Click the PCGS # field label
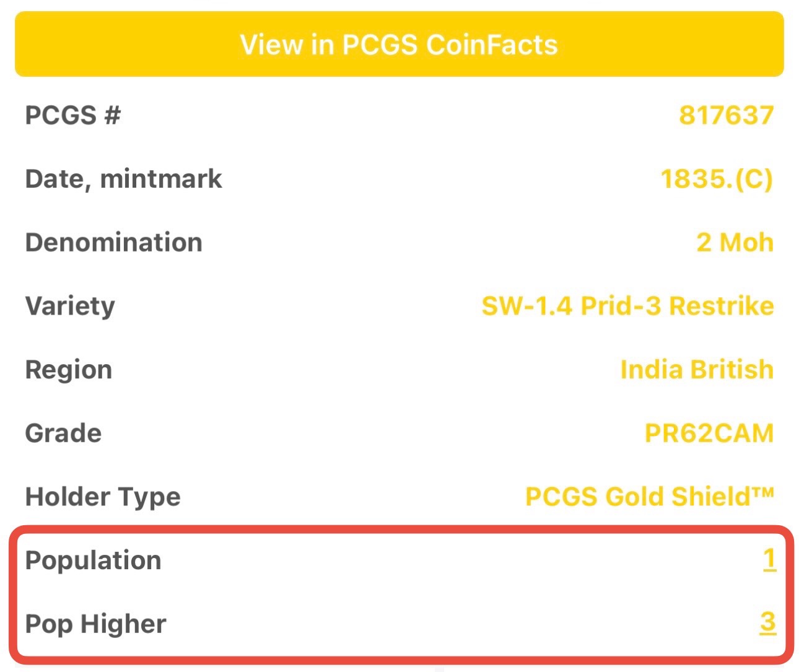The width and height of the screenshot is (799, 672). (x=73, y=115)
